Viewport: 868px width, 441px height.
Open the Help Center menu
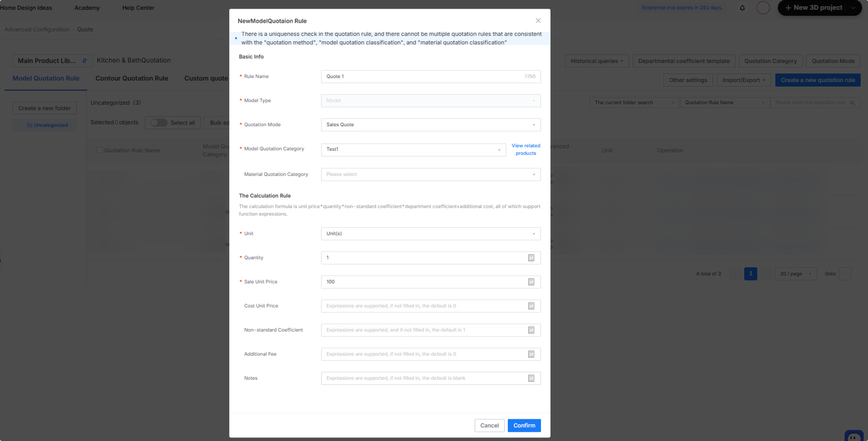point(138,8)
